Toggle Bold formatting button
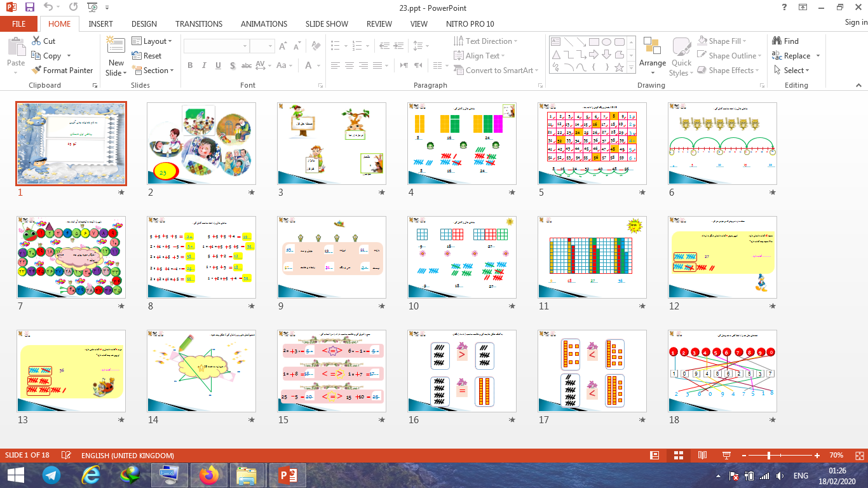868x488 pixels. pos(190,65)
